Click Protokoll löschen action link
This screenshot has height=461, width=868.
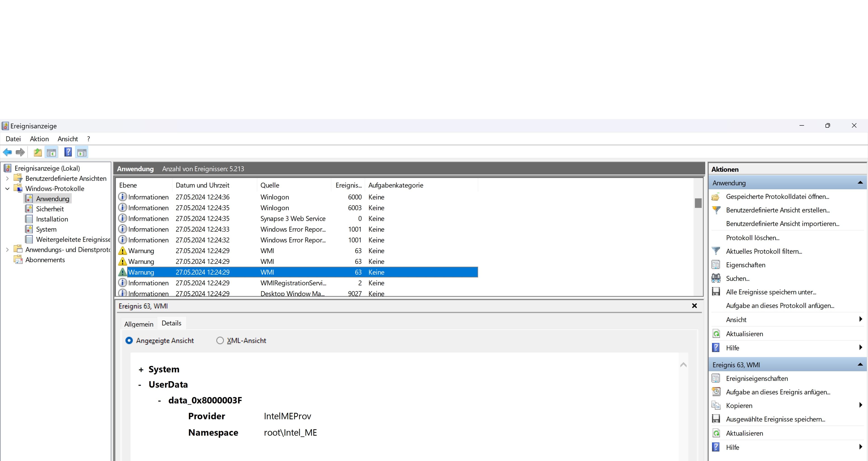752,238
